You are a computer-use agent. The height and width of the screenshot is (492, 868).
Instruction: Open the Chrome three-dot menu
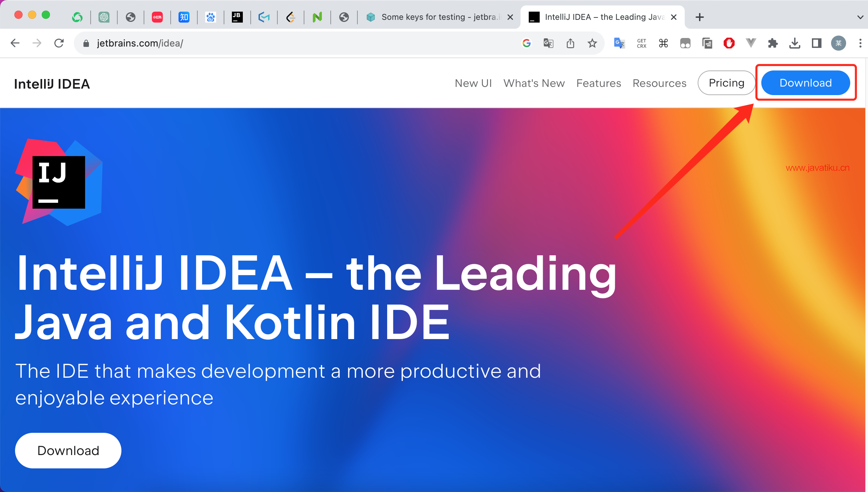tap(860, 43)
